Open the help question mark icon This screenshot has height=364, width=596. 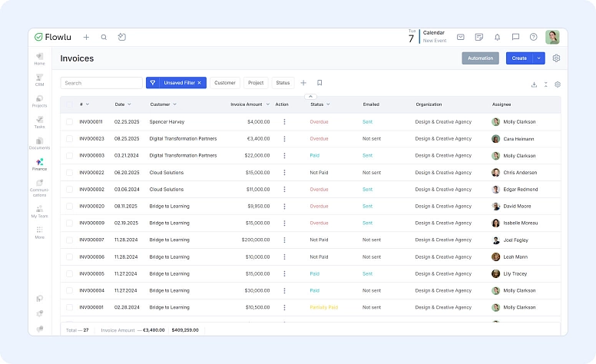533,37
